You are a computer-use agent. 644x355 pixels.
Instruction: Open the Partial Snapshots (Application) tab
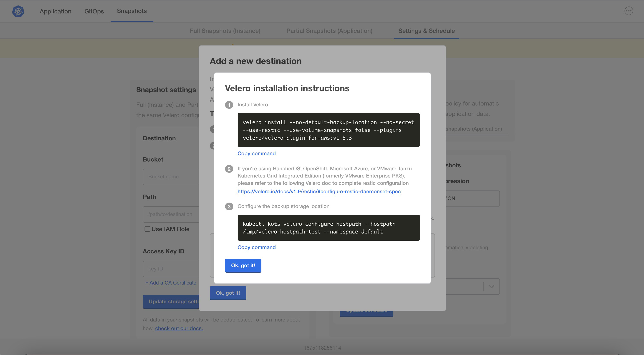point(329,31)
